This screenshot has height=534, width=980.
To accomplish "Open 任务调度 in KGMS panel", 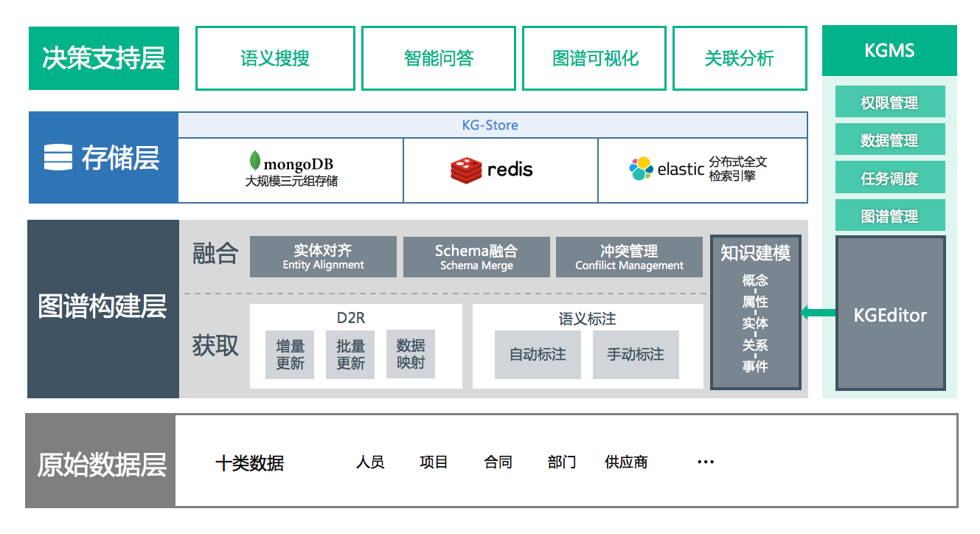I will click(890, 178).
